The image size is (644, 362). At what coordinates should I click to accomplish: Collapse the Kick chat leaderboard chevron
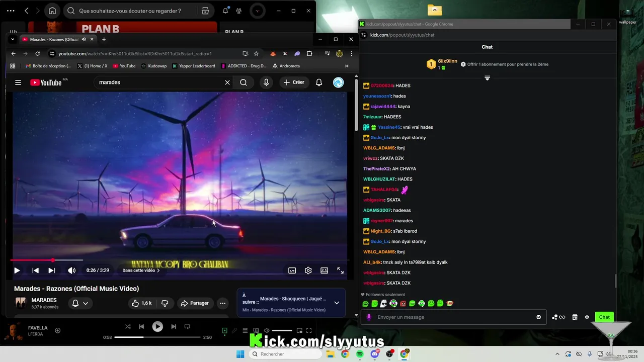pos(487,78)
